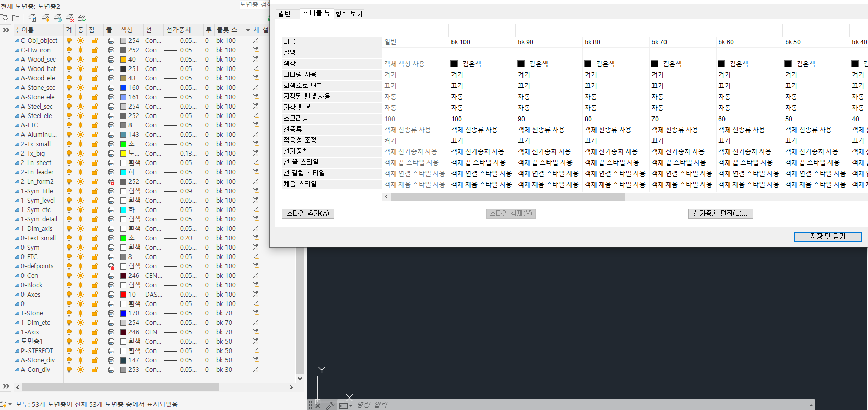Click green color swatch of 2-Tx_small
The width and height of the screenshot is (868, 410).
coord(123,144)
